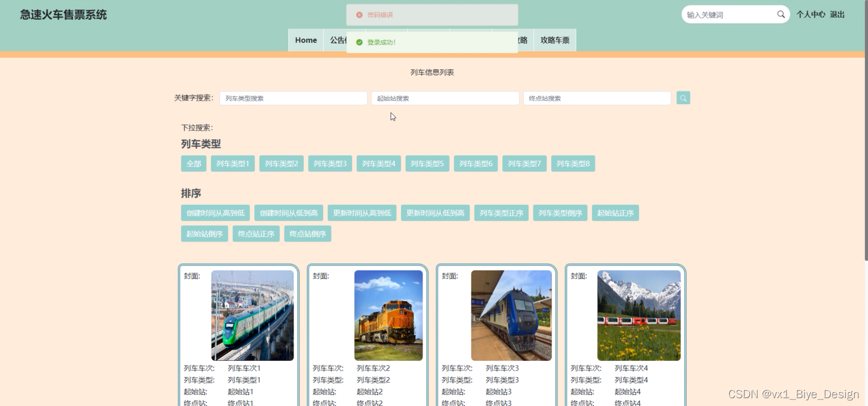Filter by 列车类型6

coord(476,164)
